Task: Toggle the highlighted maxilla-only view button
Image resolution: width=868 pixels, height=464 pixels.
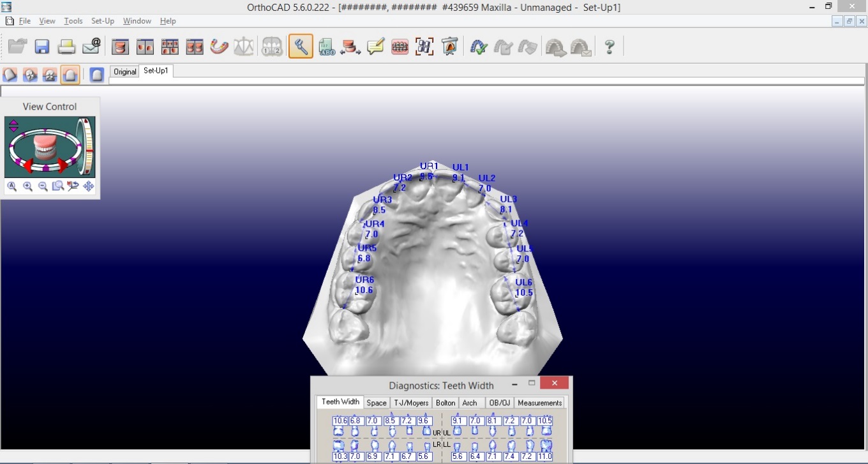Action: pos(70,75)
